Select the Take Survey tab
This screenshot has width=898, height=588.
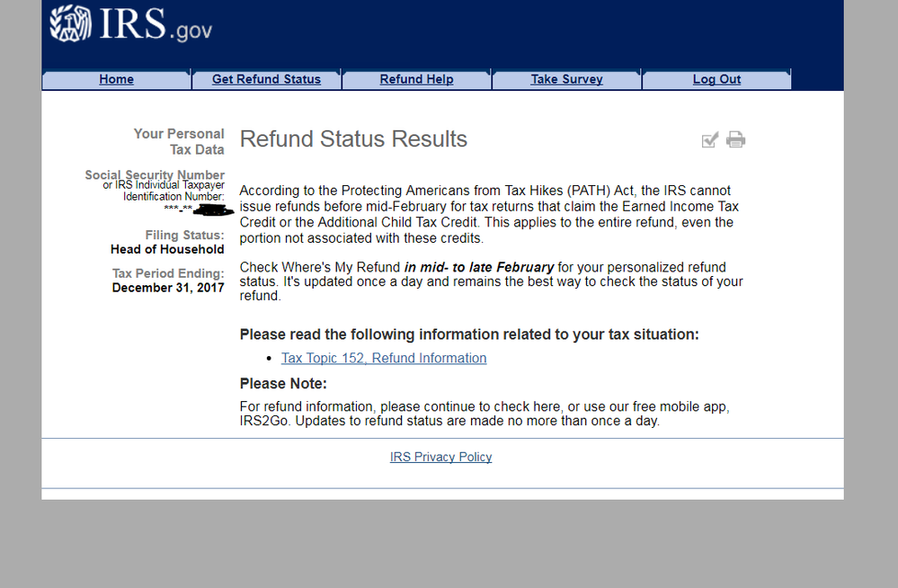pos(566,79)
